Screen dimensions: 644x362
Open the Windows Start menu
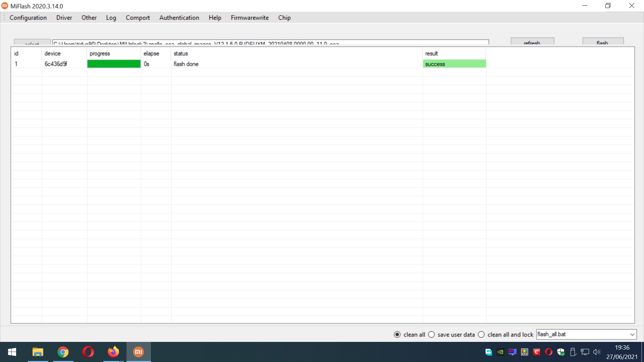12,352
